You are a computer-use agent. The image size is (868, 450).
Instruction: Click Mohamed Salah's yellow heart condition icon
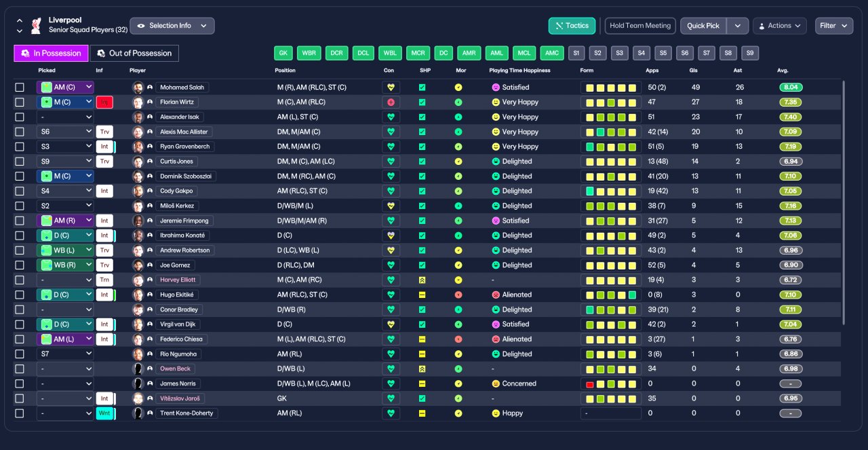[x=391, y=88]
